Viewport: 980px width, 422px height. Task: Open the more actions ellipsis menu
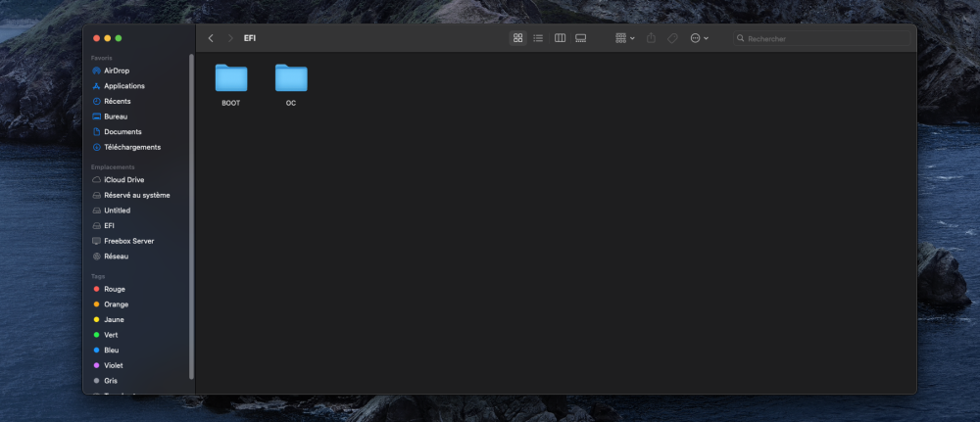[699, 38]
